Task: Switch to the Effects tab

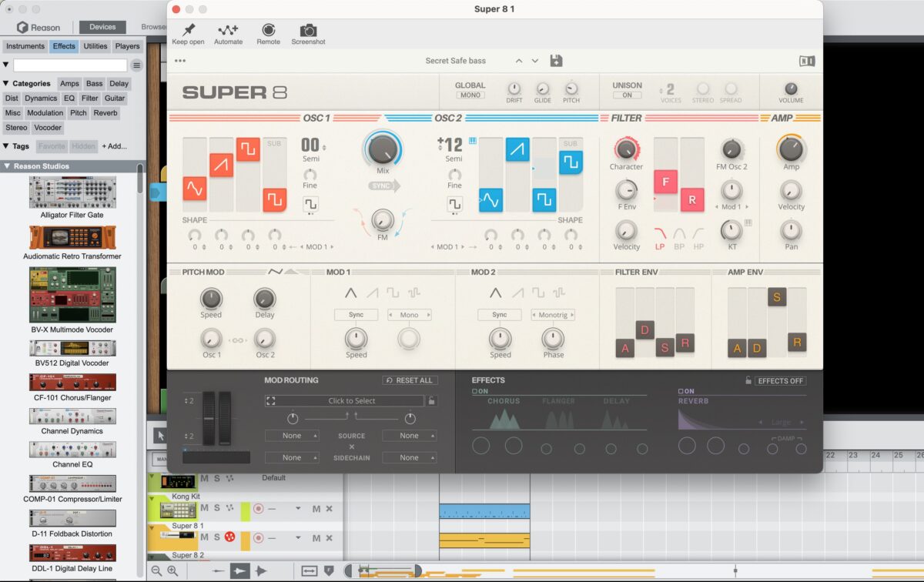Action: tap(64, 46)
